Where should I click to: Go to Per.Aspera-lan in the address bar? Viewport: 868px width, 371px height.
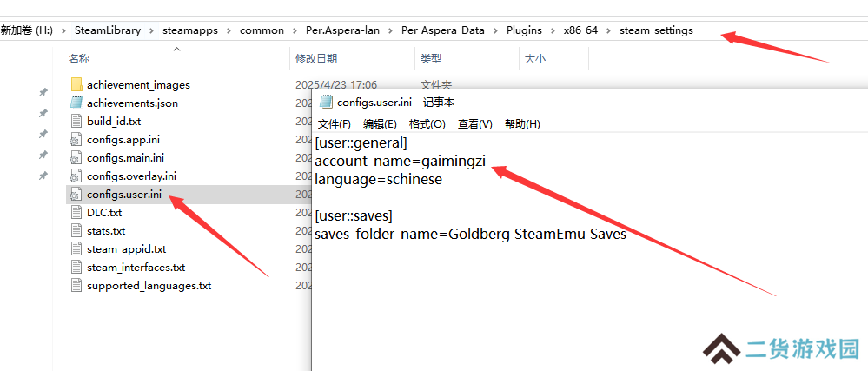[x=342, y=30]
